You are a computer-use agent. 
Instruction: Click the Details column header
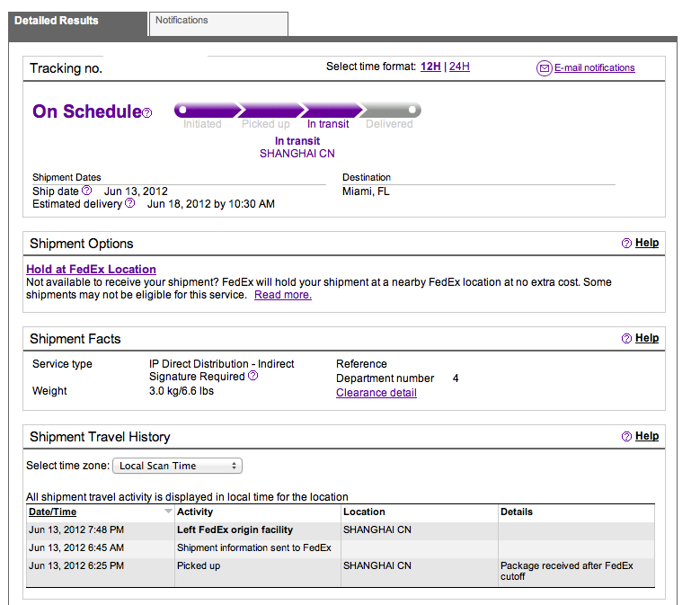tap(517, 512)
